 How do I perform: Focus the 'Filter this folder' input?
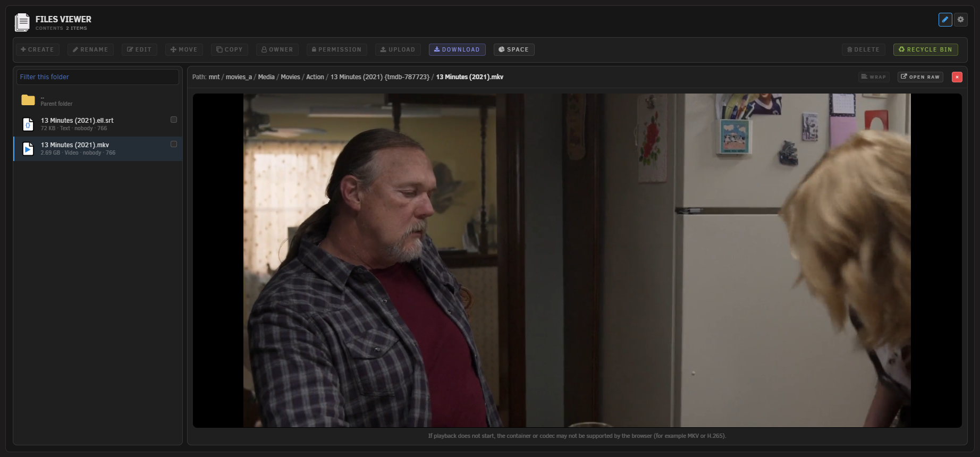tap(98, 77)
